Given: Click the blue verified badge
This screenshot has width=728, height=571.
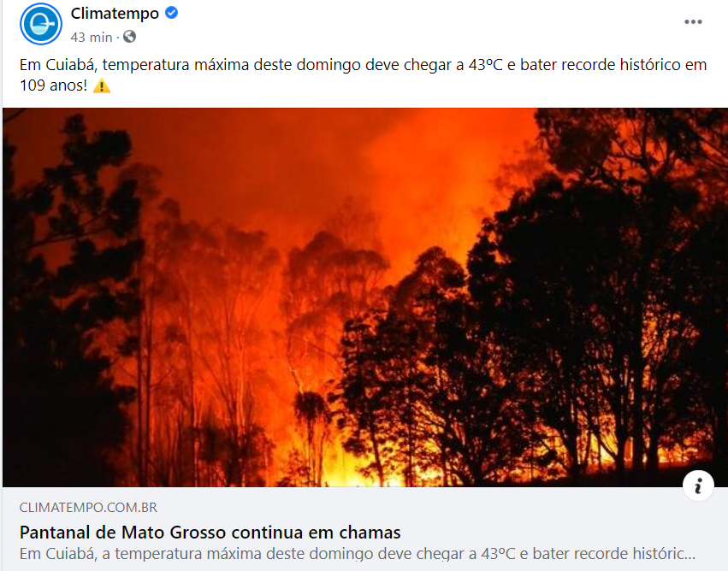Looking at the screenshot, I should [171, 13].
